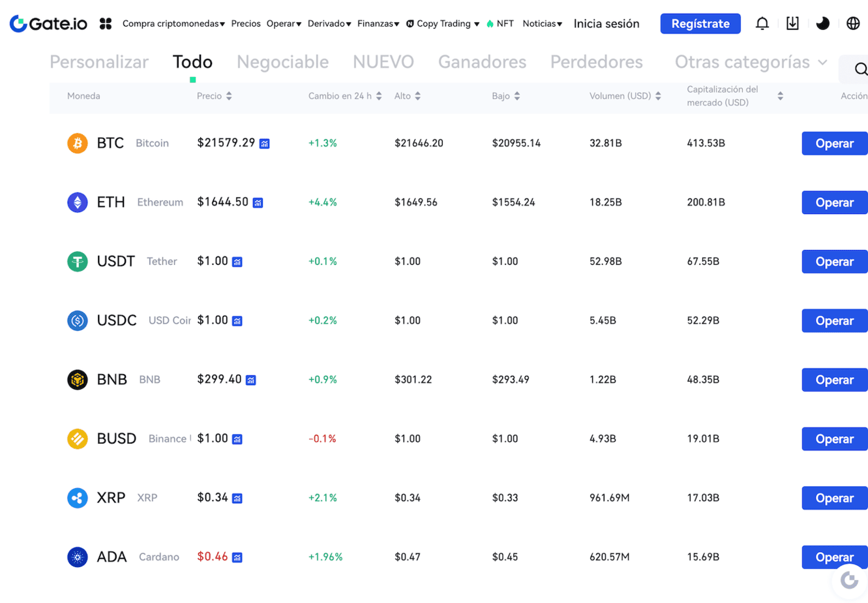
Task: Expand Compra criptomonedas menu
Action: 173,23
